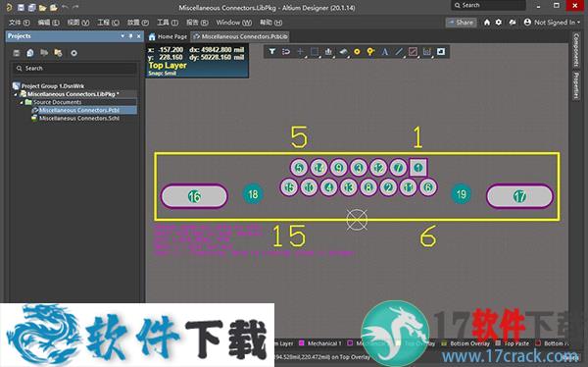The image size is (588, 367).
Task: Select the place string text tool
Action: pyautogui.click(x=385, y=52)
